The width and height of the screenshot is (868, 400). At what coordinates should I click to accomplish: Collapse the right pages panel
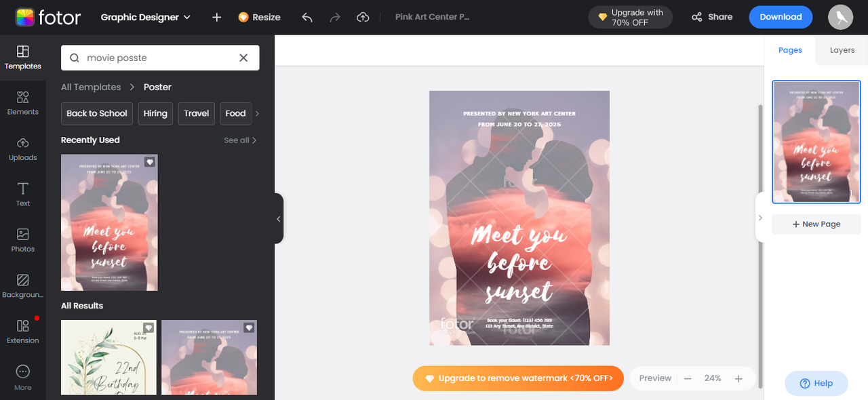760,218
